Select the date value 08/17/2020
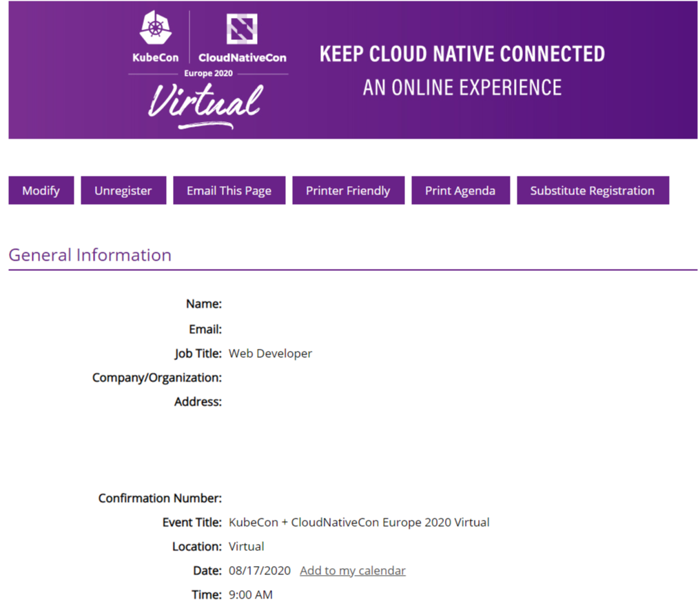The image size is (700, 615). 259,570
